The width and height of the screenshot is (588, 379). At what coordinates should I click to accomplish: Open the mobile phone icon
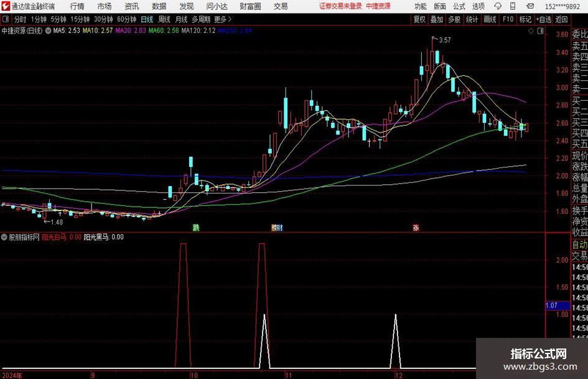(513, 6)
